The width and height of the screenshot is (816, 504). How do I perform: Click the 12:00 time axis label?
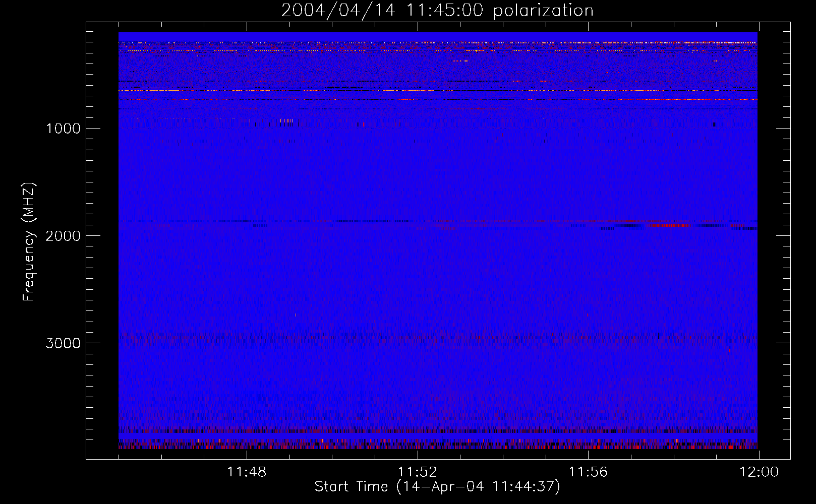[759, 472]
